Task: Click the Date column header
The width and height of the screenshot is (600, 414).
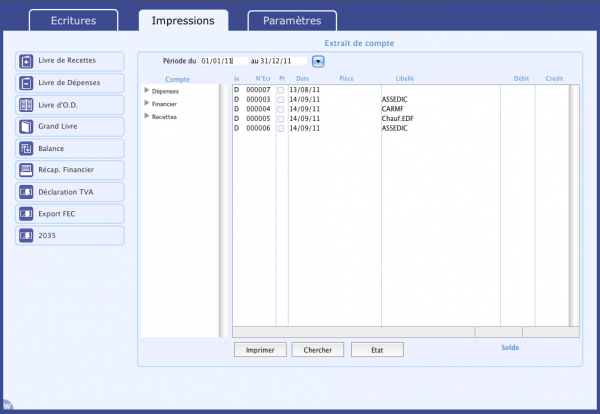Action: (302, 78)
